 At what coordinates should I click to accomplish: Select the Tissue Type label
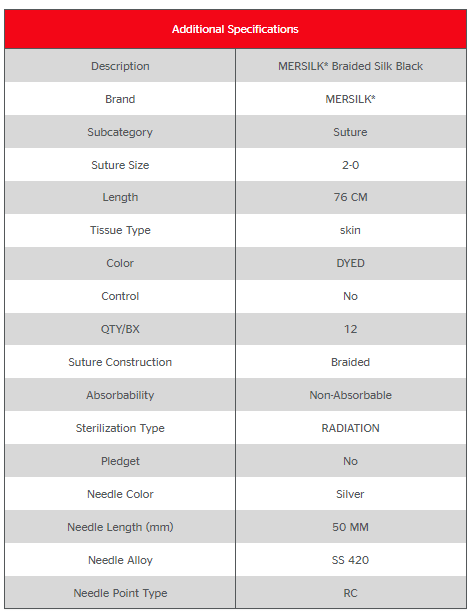coord(120,230)
